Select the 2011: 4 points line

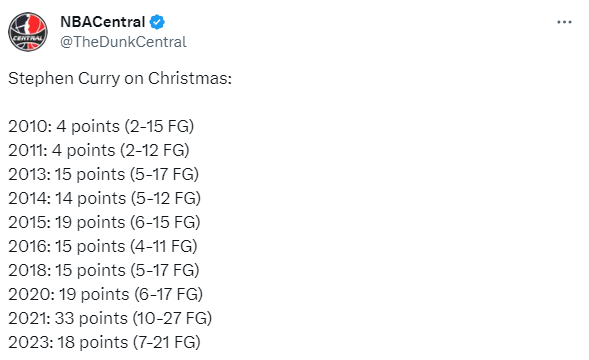tap(99, 151)
